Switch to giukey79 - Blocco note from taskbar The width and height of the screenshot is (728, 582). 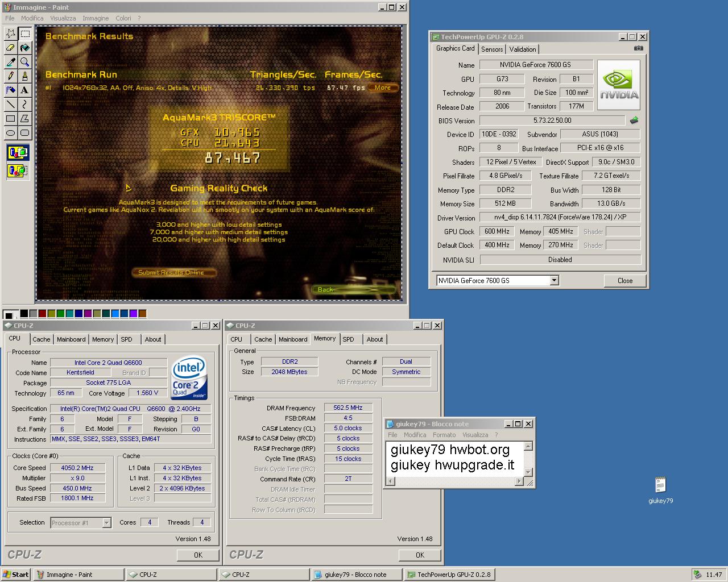(357, 575)
